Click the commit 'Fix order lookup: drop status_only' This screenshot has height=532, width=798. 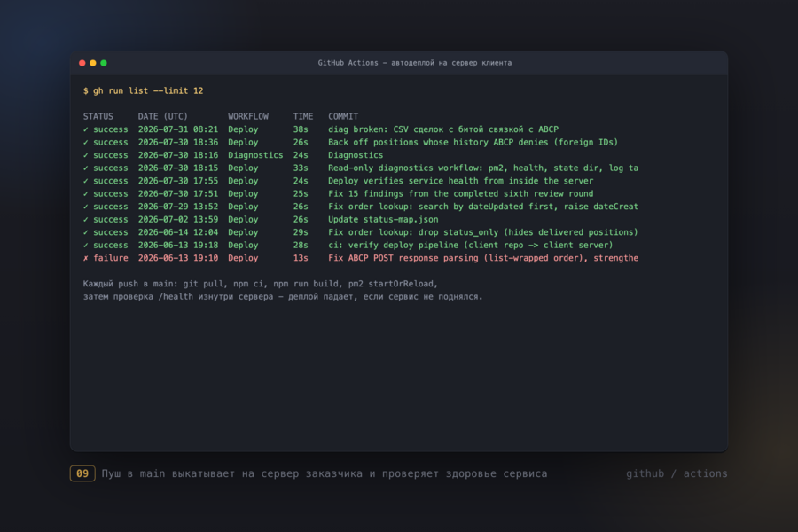(483, 232)
